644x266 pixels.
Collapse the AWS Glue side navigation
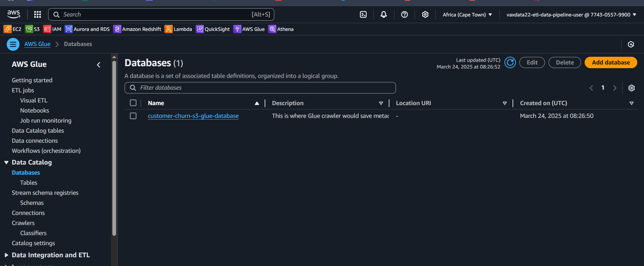pos(99,65)
